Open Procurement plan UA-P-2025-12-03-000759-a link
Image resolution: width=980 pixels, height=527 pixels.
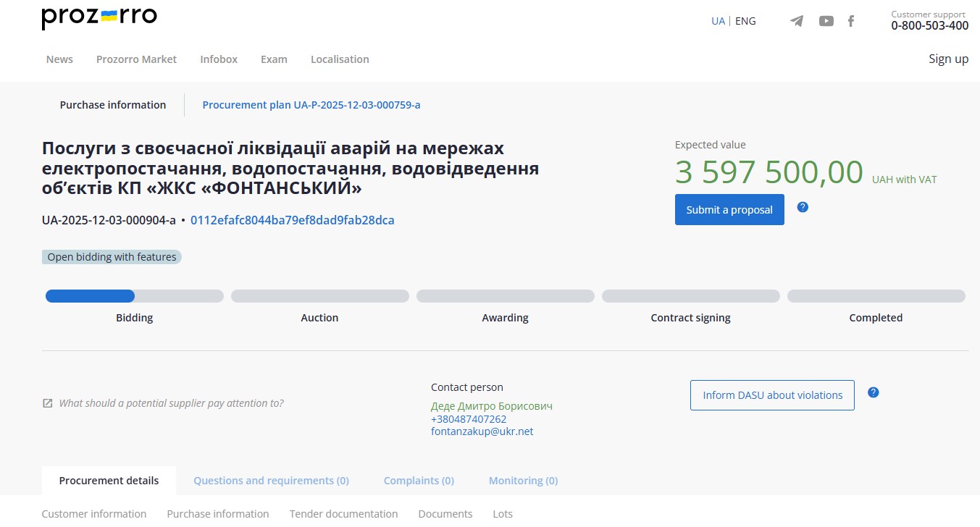(311, 105)
